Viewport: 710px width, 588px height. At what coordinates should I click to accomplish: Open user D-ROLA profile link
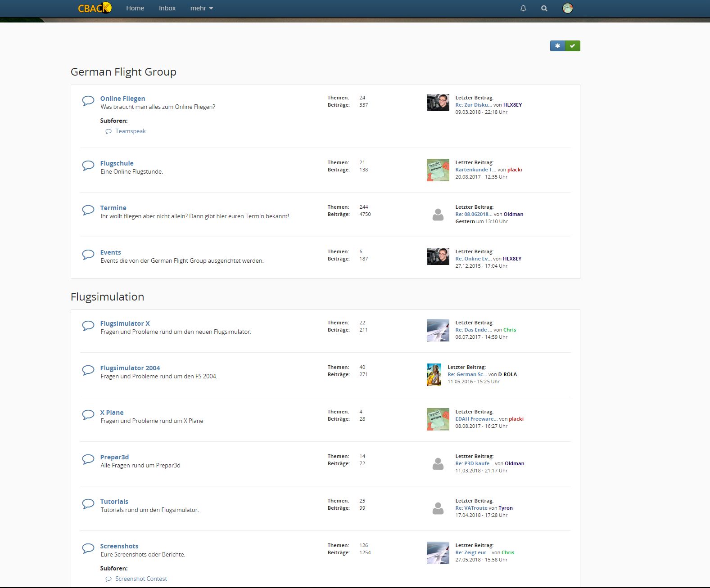(x=507, y=374)
